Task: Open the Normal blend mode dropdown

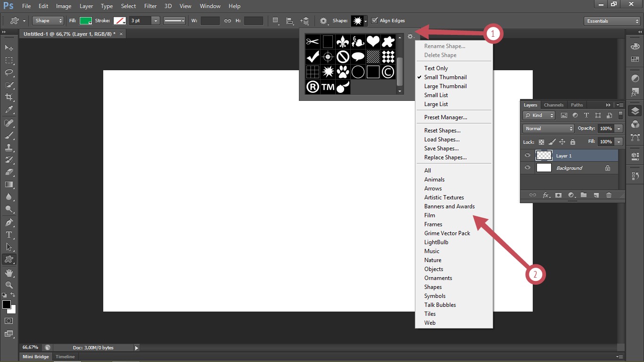Action: (548, 129)
